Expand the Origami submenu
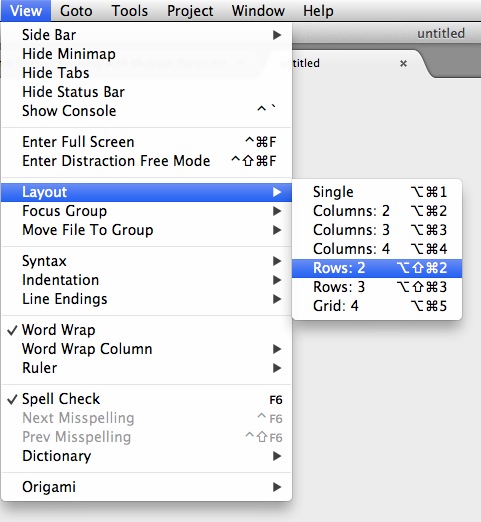 (146, 487)
